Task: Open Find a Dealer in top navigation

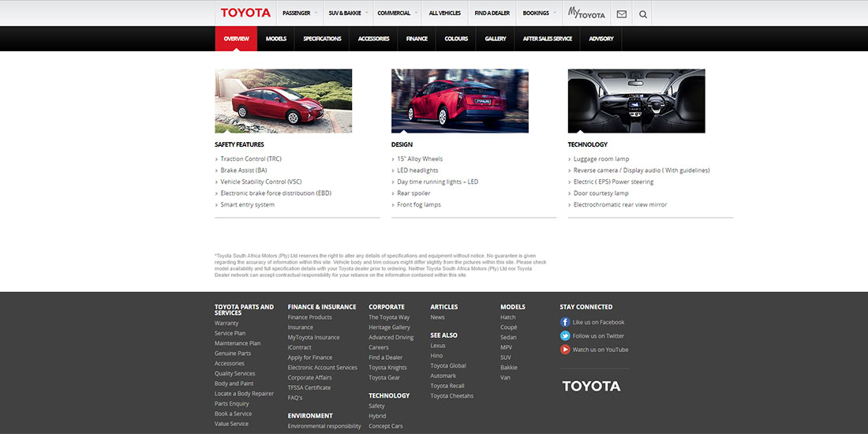Action: [x=492, y=13]
